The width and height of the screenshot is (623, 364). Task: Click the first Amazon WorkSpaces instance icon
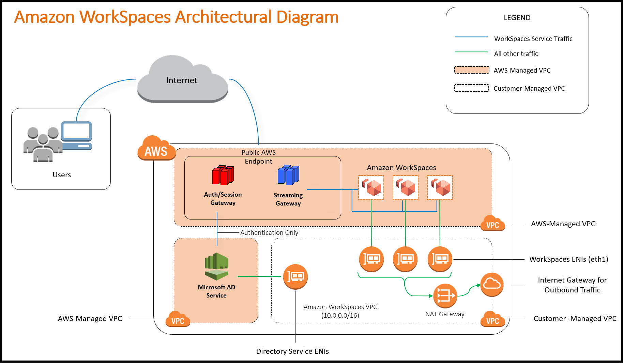point(371,187)
